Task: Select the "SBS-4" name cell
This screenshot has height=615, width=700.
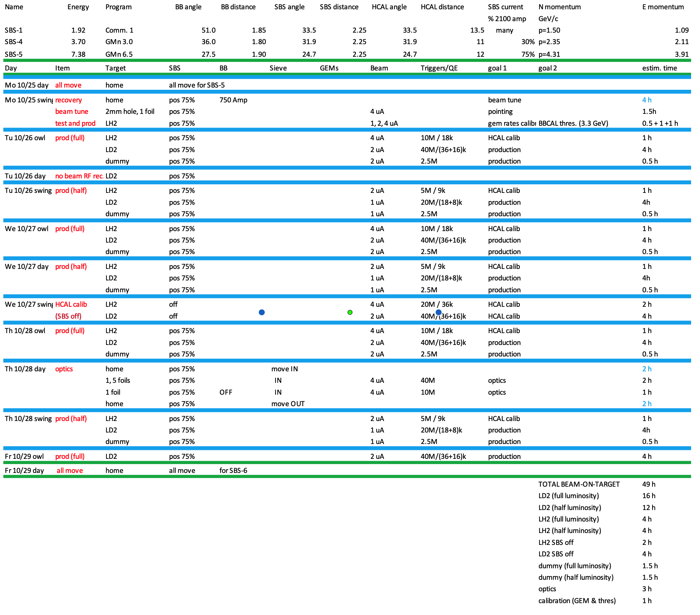Action: tap(14, 42)
